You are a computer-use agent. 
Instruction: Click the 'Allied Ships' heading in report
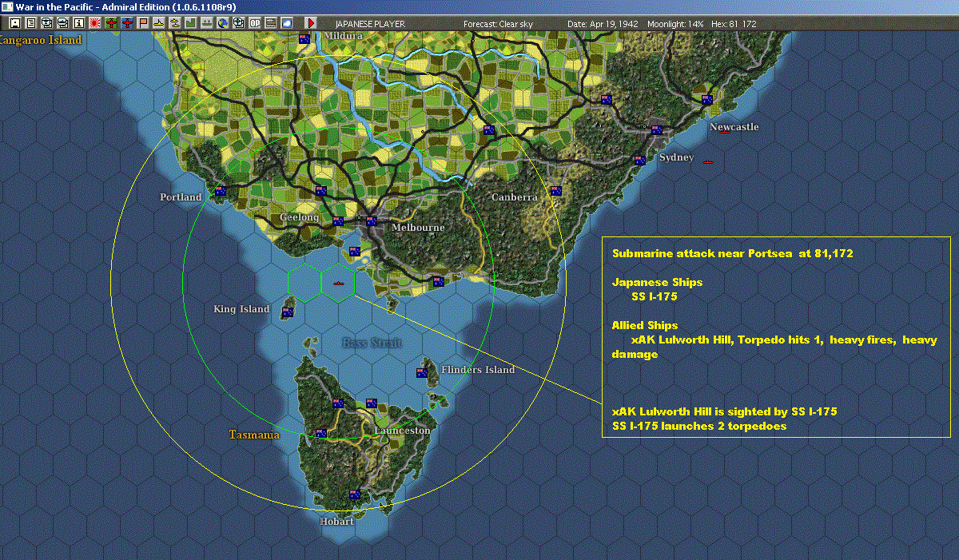pyautogui.click(x=645, y=325)
